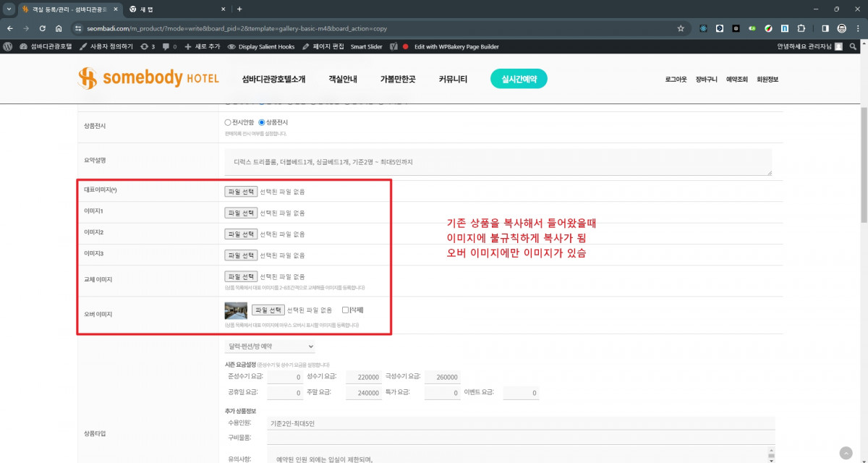The image size is (868, 463).
Task: Click 페이지 편집 in admin bar
Action: [323, 46]
